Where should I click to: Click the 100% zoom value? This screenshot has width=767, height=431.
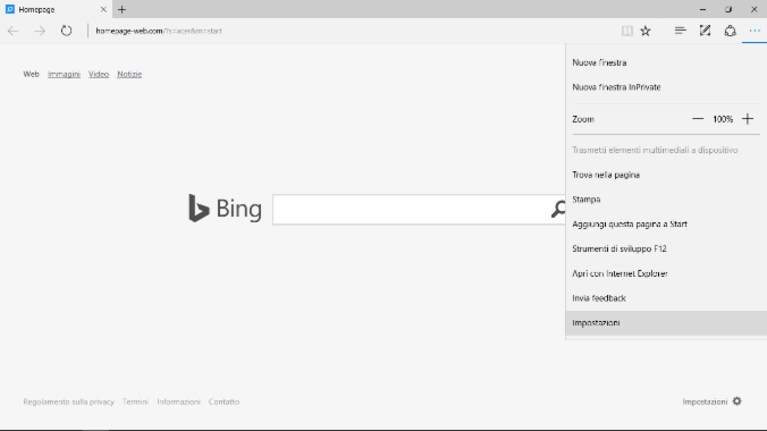tap(722, 119)
